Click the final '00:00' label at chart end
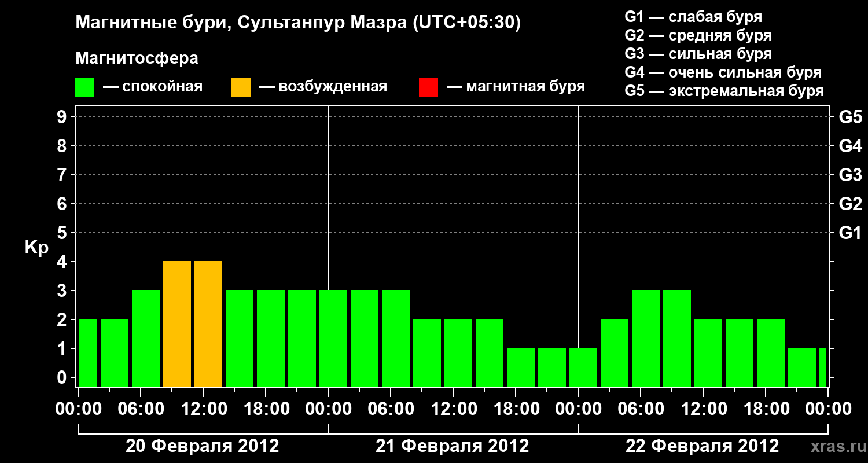The image size is (868, 463). [828, 409]
